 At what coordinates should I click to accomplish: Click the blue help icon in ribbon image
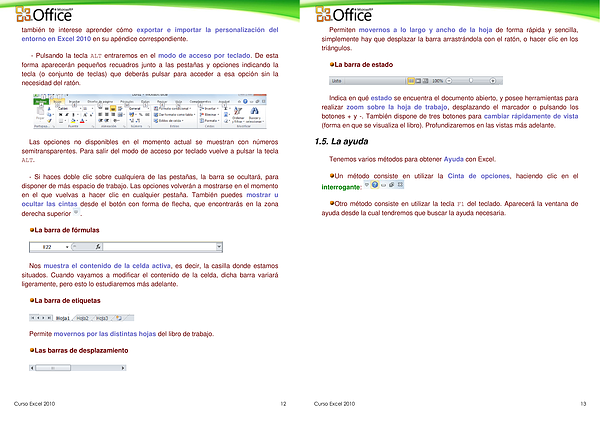pos(245,101)
